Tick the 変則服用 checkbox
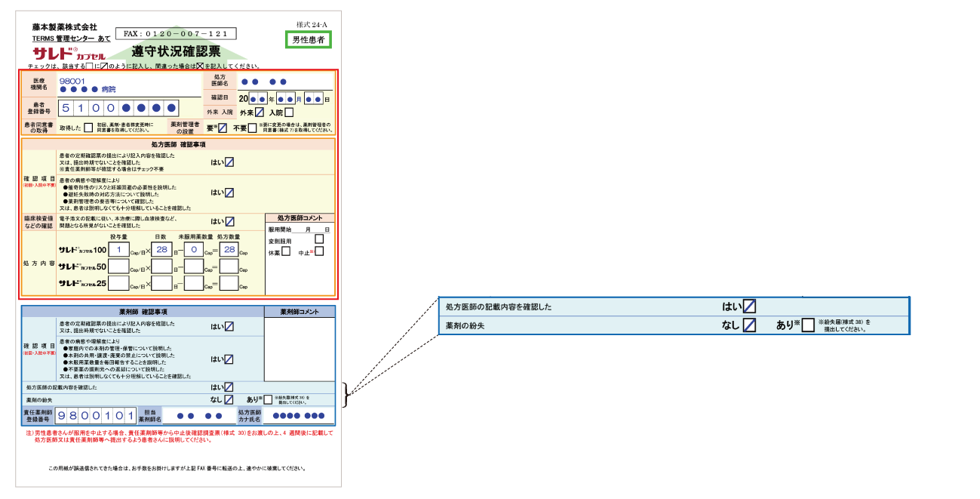Screen dimensions: 980x499 pyautogui.click(x=319, y=239)
